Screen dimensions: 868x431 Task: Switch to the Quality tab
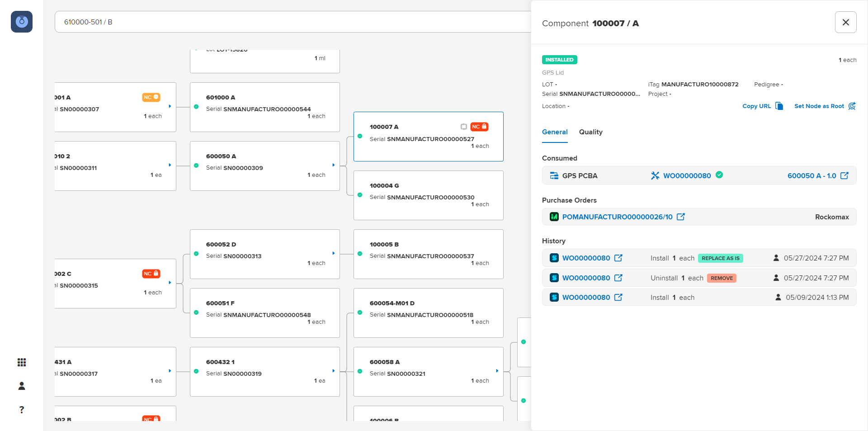coord(590,132)
